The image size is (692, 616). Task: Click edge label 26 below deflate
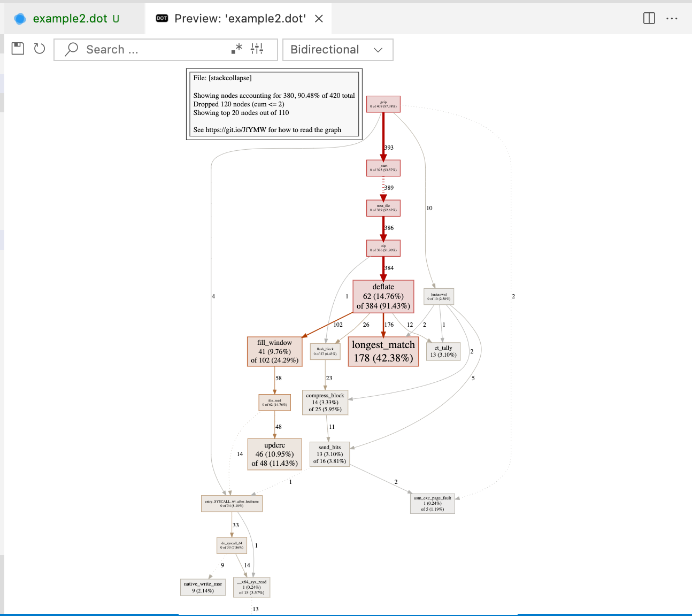tap(366, 325)
